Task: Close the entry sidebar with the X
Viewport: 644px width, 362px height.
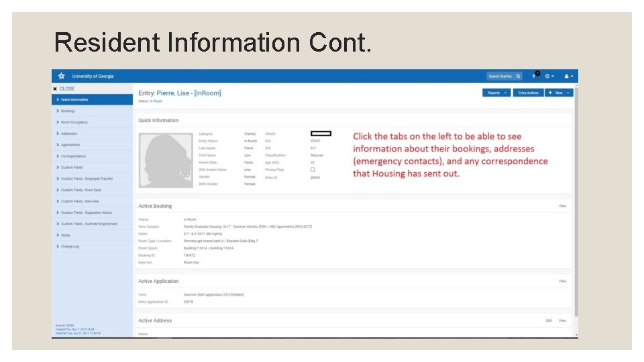Action: [55, 88]
